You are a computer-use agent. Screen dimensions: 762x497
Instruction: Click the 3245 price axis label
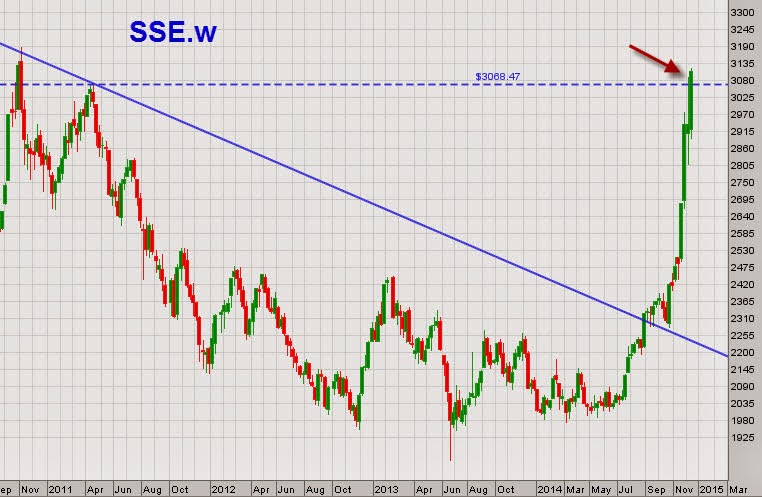(743, 30)
